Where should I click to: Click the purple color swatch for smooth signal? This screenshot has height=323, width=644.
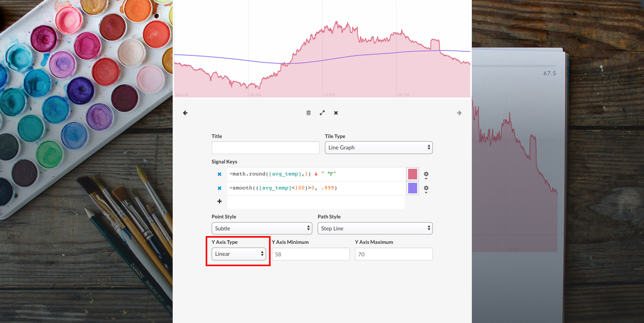412,188
